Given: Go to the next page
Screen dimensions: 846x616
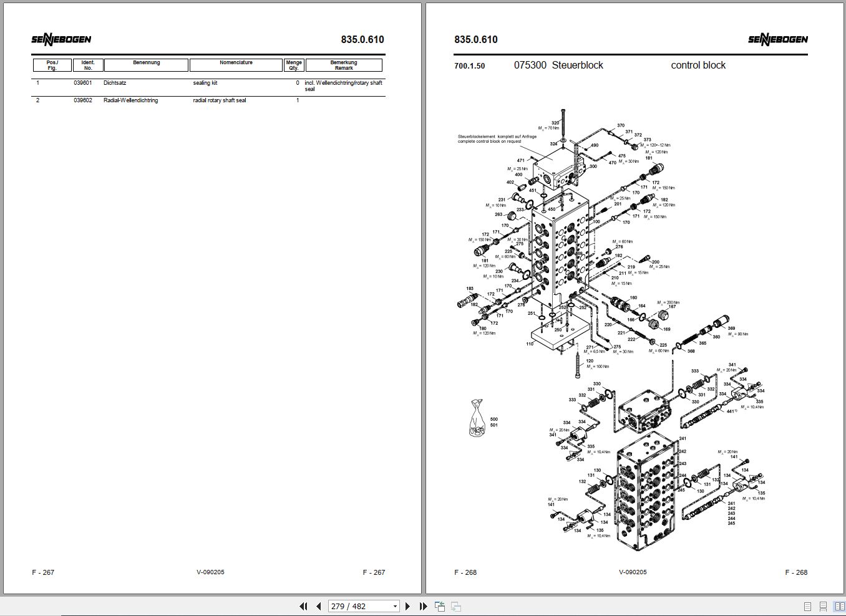Looking at the screenshot, I should coord(408,606).
